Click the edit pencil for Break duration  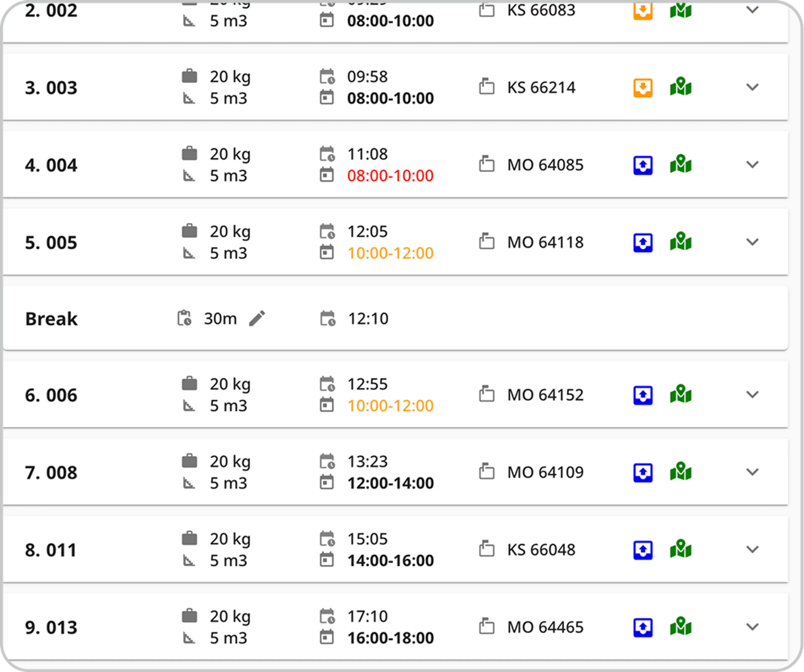tap(257, 318)
